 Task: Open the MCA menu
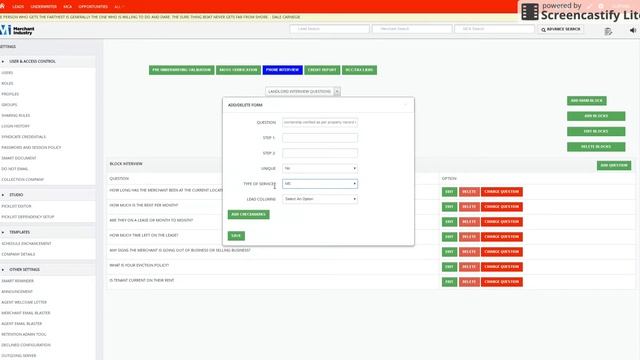tap(68, 7)
